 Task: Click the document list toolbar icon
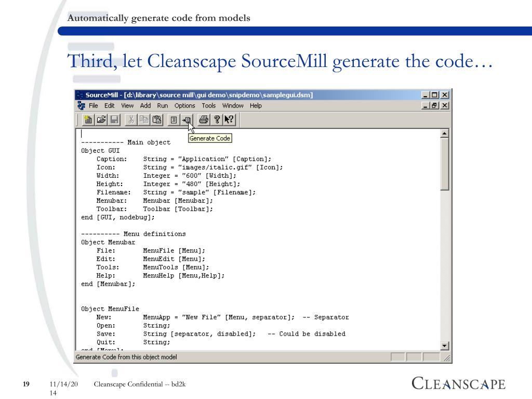point(174,119)
